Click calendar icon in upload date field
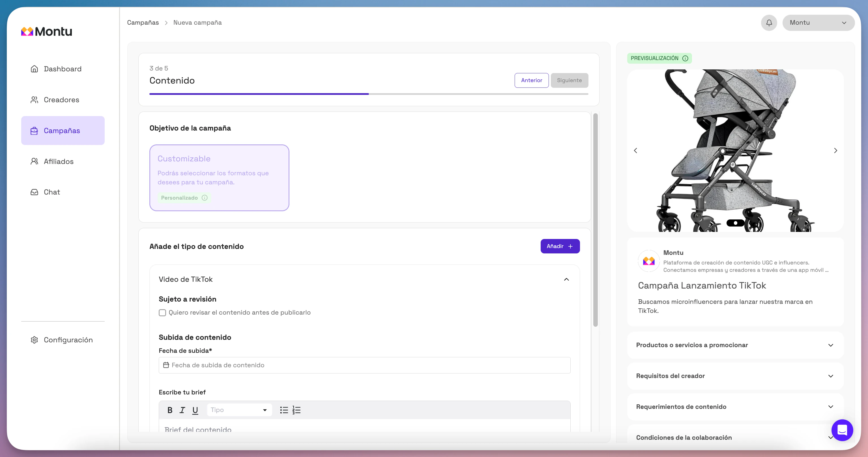This screenshot has height=457, width=868. 166,365
